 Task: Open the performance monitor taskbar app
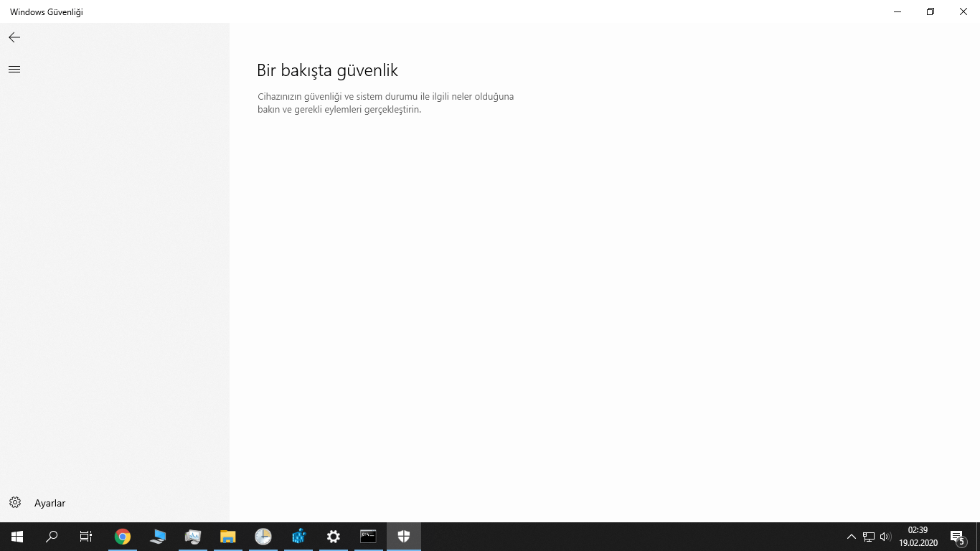point(193,536)
